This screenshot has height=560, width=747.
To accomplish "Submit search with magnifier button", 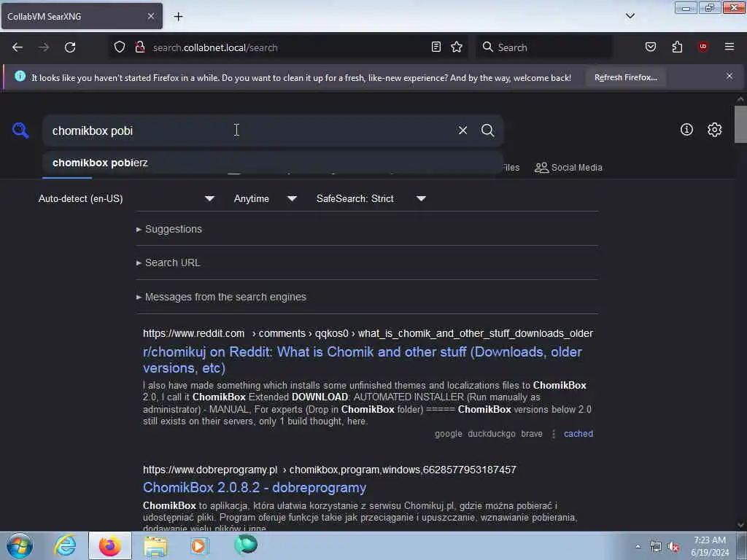I will (487, 130).
